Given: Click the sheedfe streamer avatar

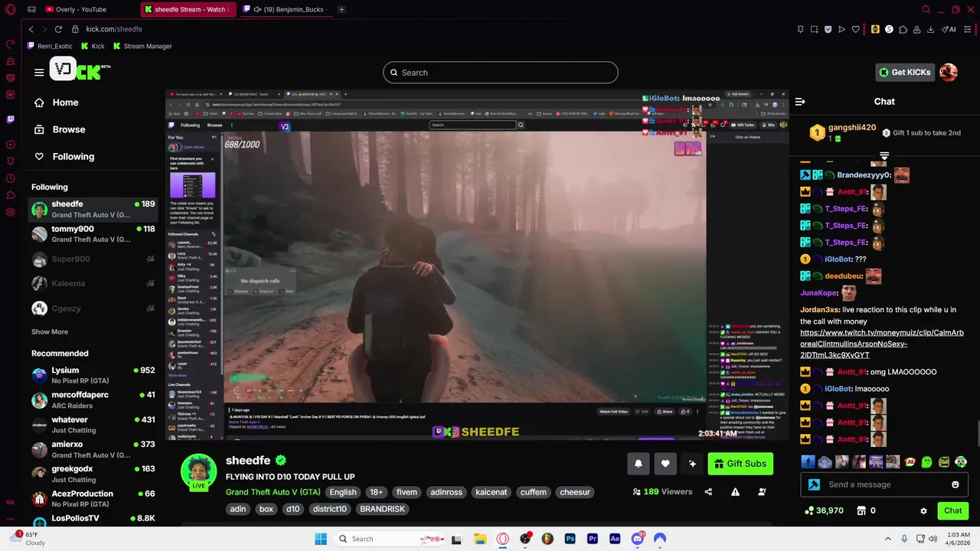Looking at the screenshot, I should pos(198,471).
